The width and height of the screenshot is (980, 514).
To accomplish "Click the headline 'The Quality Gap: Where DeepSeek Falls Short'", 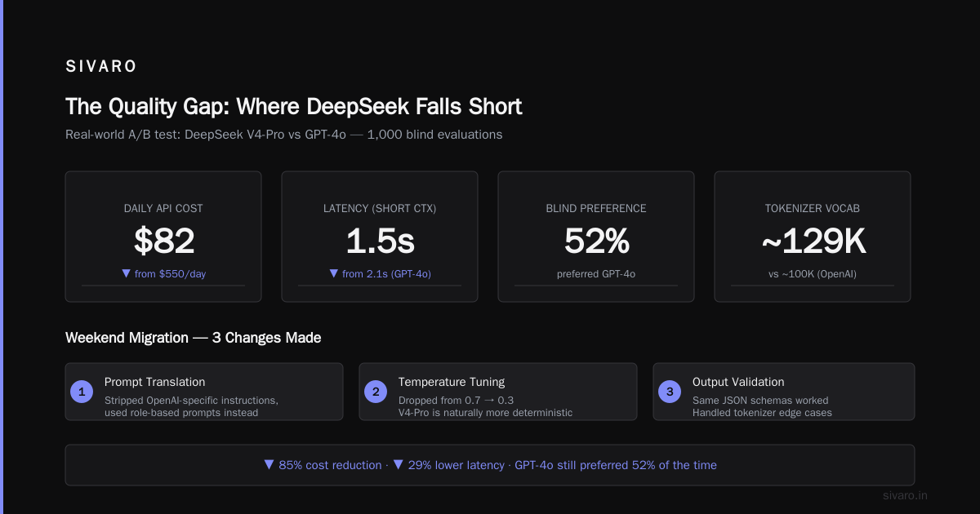I will click(293, 107).
